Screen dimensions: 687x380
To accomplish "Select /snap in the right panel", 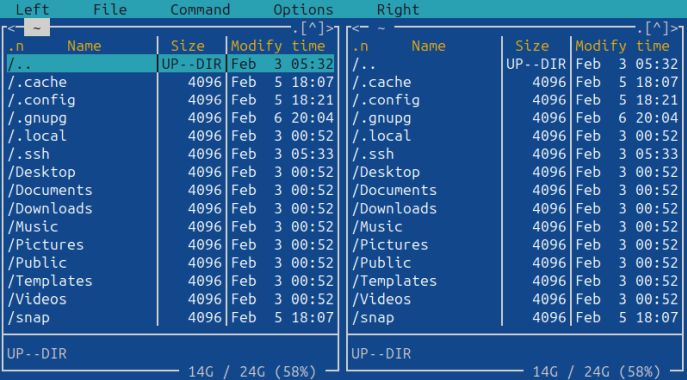I will click(x=515, y=317).
